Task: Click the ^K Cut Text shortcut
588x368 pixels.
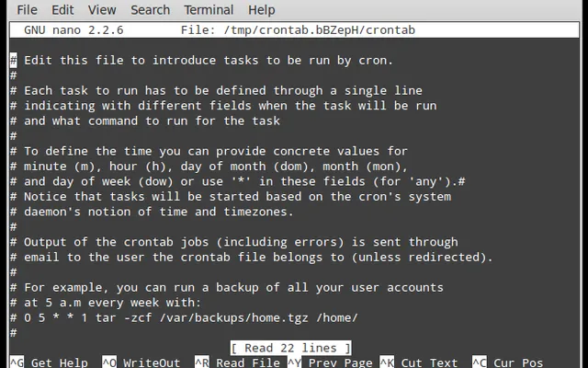Action: (x=419, y=362)
